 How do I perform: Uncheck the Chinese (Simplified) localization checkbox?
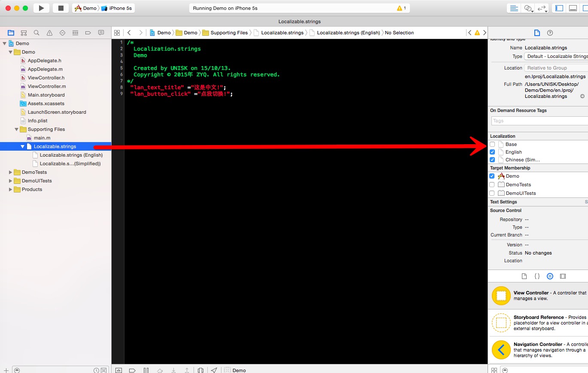[x=492, y=160]
